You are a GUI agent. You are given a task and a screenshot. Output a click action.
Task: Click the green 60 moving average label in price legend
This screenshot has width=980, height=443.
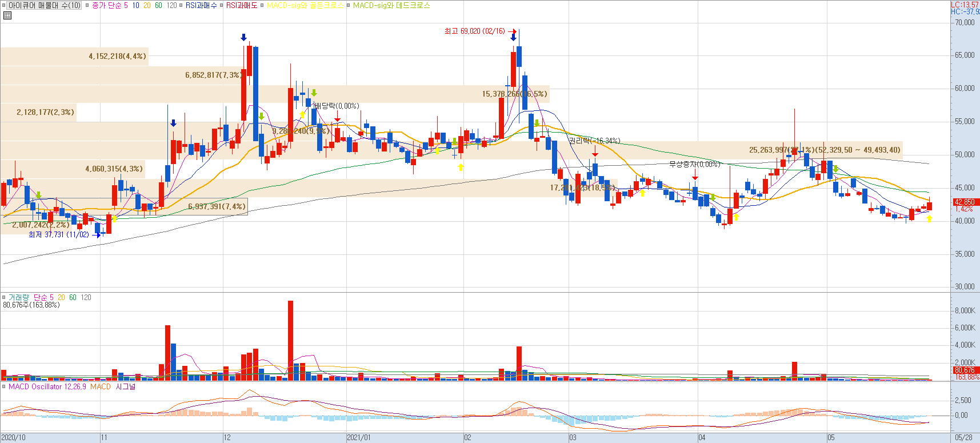point(158,5)
